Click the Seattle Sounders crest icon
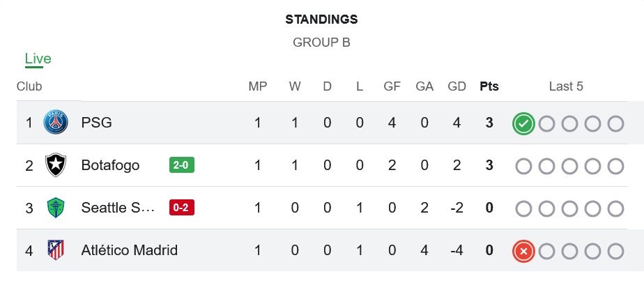Viewport: 644px width, 283px height. click(x=56, y=208)
